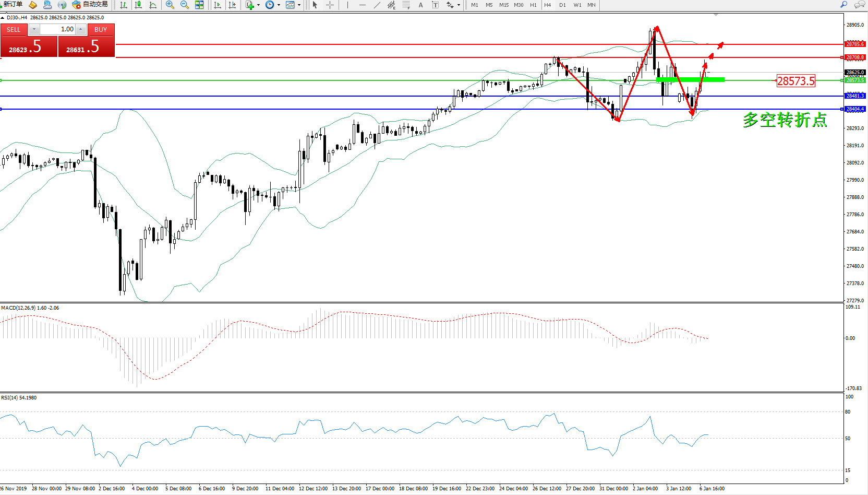Open the templates dropdown arrow

click(299, 5)
